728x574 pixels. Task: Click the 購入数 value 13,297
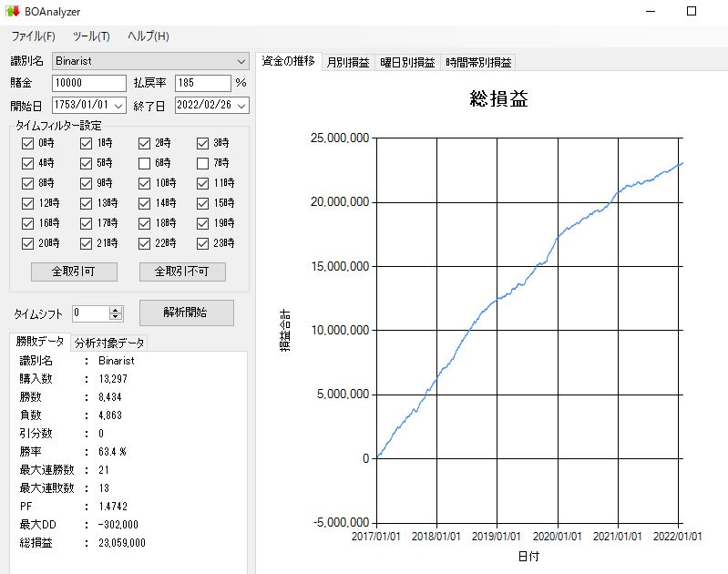[x=113, y=379]
